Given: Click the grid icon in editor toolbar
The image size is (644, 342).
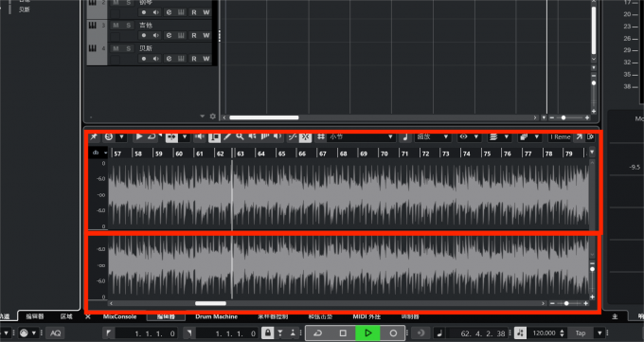Looking at the screenshot, I should click(x=321, y=136).
